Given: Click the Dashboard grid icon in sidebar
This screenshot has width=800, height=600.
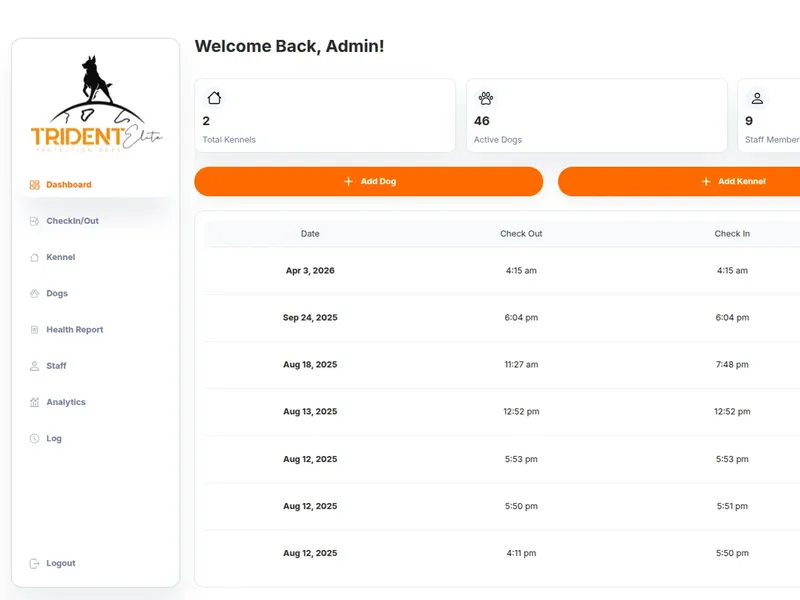Looking at the screenshot, I should click(34, 185).
